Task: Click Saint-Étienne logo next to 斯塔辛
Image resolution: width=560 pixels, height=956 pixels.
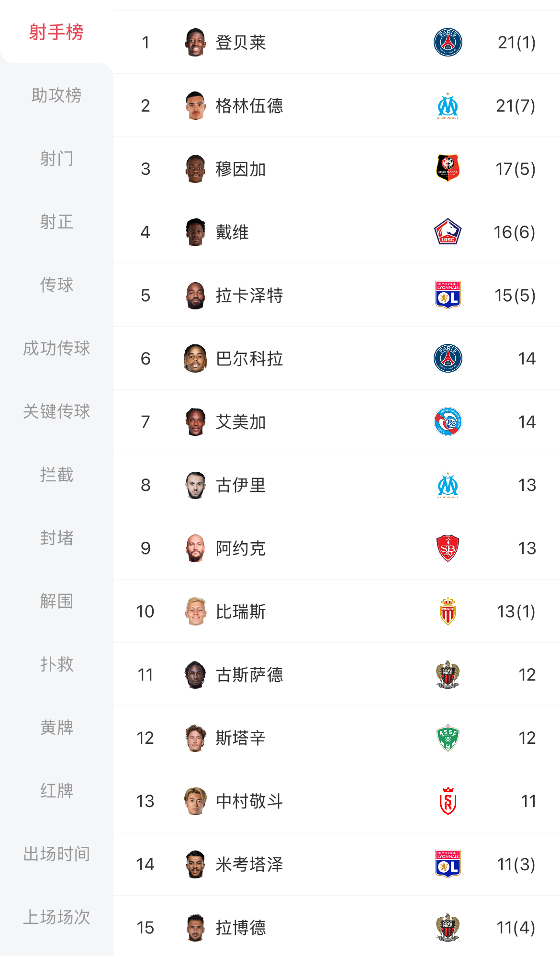Action: pos(448,738)
